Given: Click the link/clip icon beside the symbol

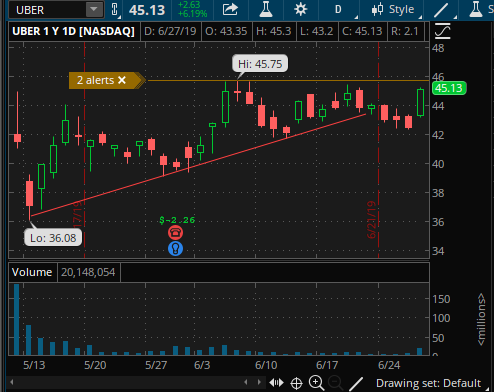Looking at the screenshot, I should tap(114, 10).
